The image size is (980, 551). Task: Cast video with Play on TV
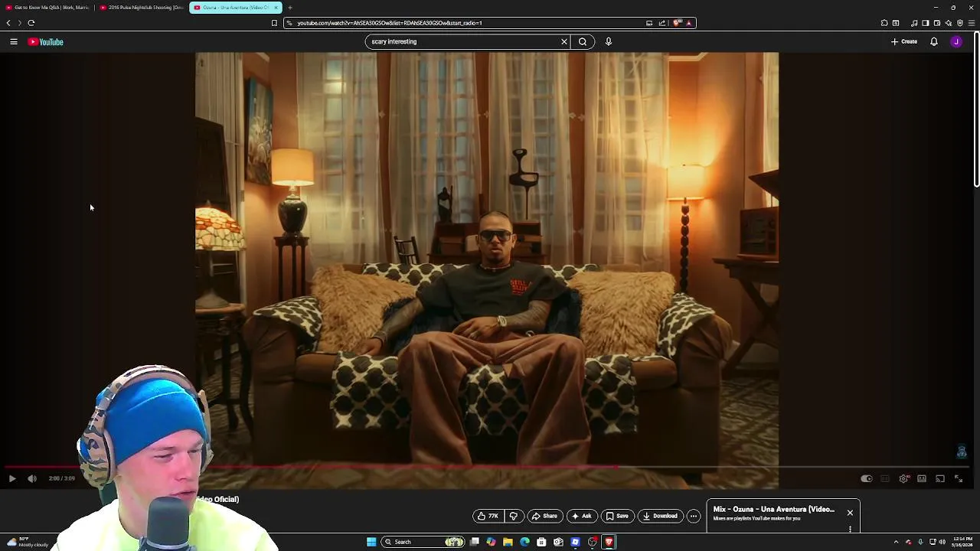[x=940, y=479]
